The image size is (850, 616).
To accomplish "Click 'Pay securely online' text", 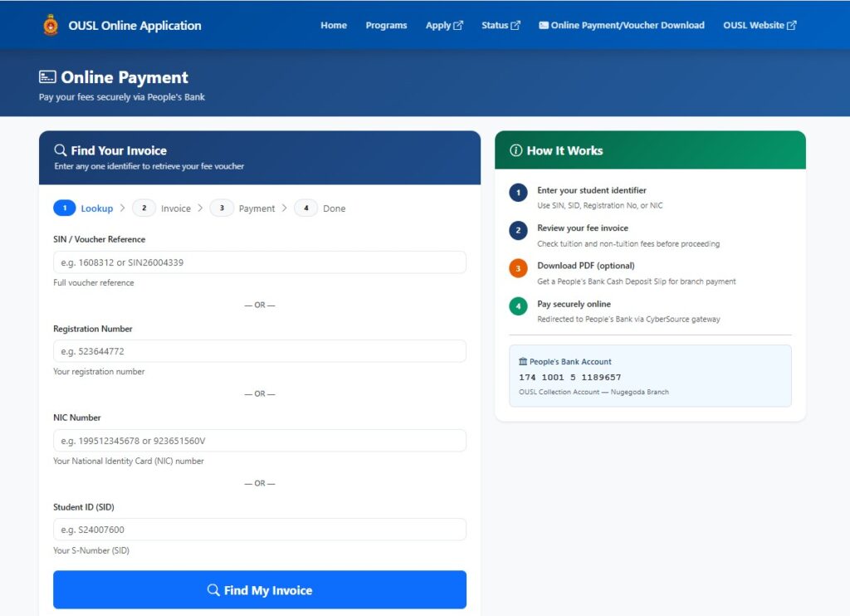I will point(574,304).
